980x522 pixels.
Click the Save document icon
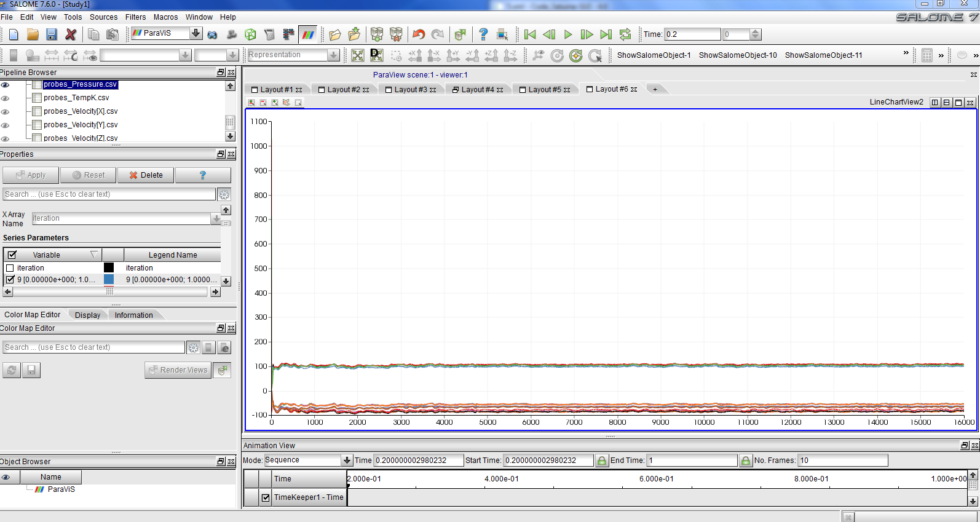[x=52, y=34]
